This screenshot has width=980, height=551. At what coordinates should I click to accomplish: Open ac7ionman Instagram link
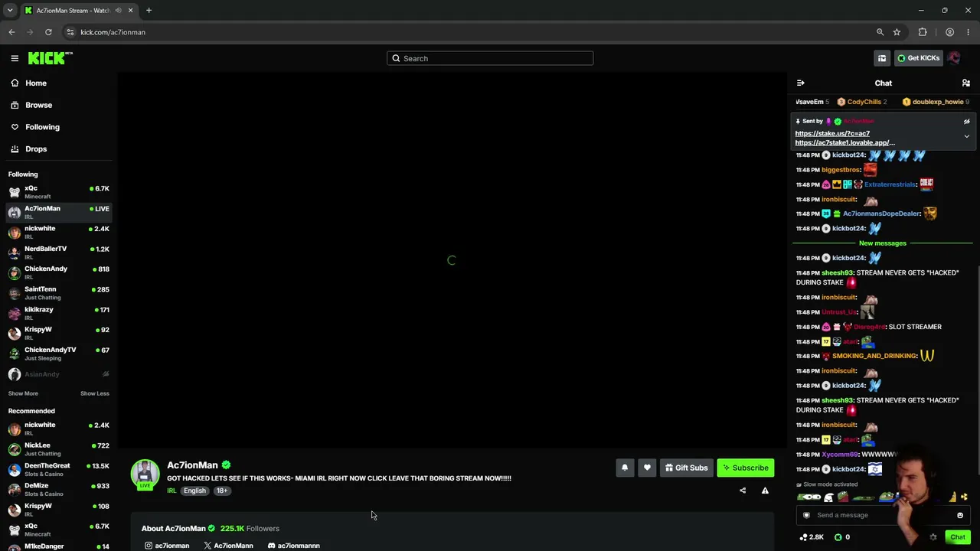click(167, 546)
